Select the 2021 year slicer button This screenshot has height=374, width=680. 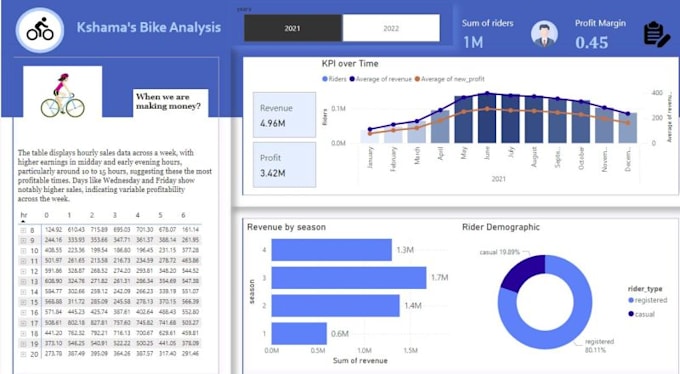(x=293, y=28)
